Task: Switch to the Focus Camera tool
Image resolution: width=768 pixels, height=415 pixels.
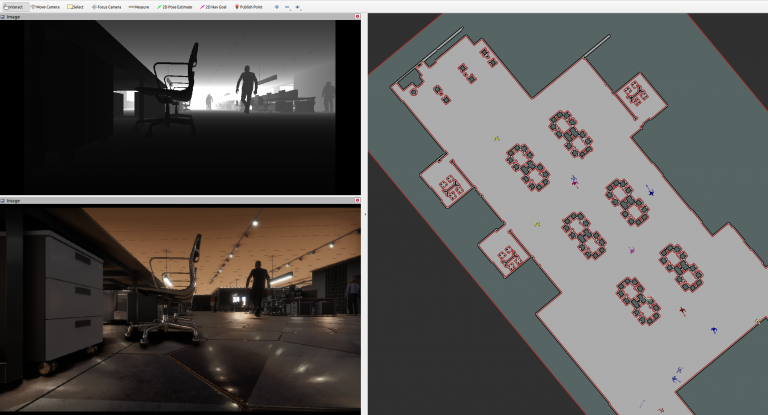Action: tap(106, 7)
